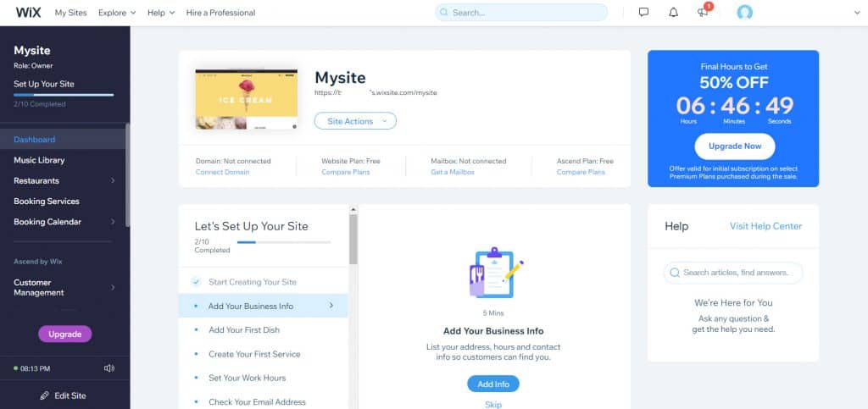Click the Mysite ice cream thumbnail
The width and height of the screenshot is (868, 409).
(x=247, y=99)
